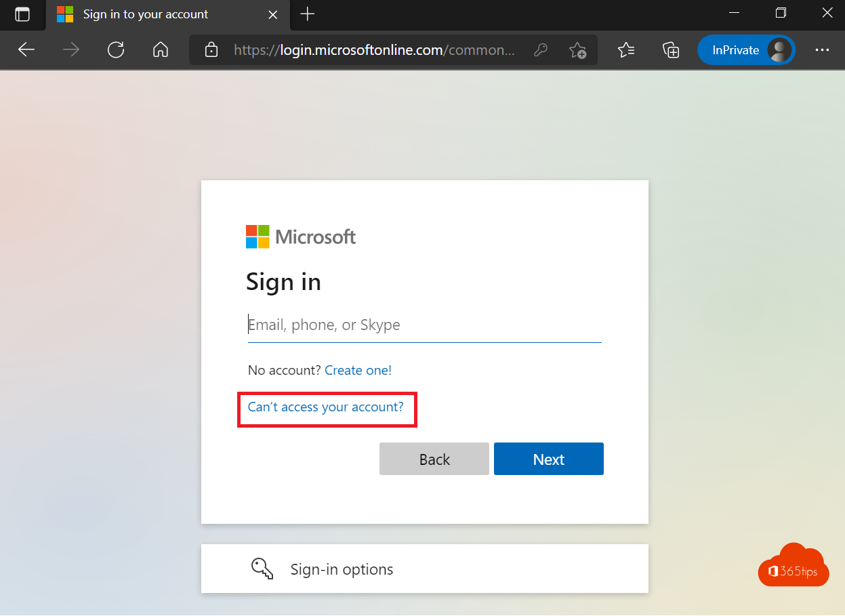The height and width of the screenshot is (616, 845).
Task: Focus the Email, phone, or Skype field
Action: tap(424, 325)
